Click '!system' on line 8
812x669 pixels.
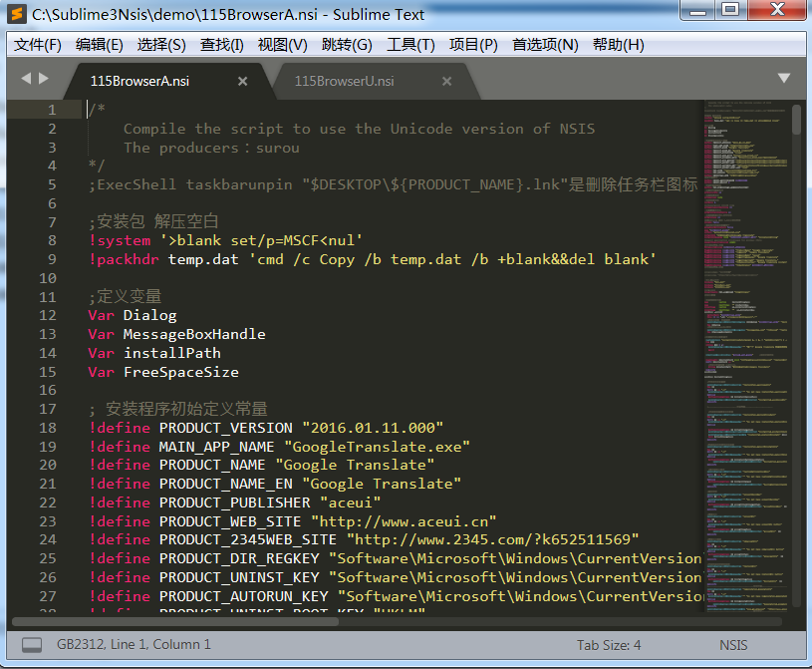pyautogui.click(x=120, y=241)
